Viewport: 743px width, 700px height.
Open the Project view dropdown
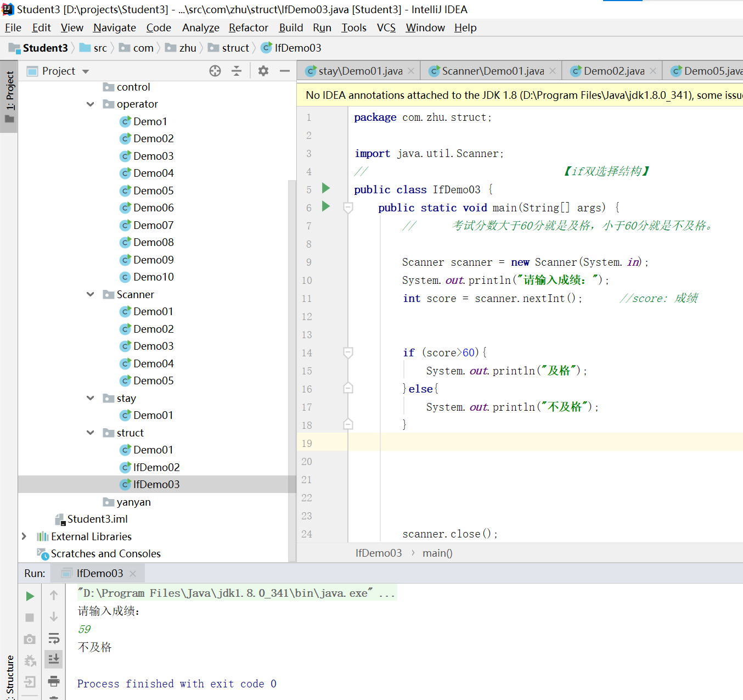tap(85, 71)
